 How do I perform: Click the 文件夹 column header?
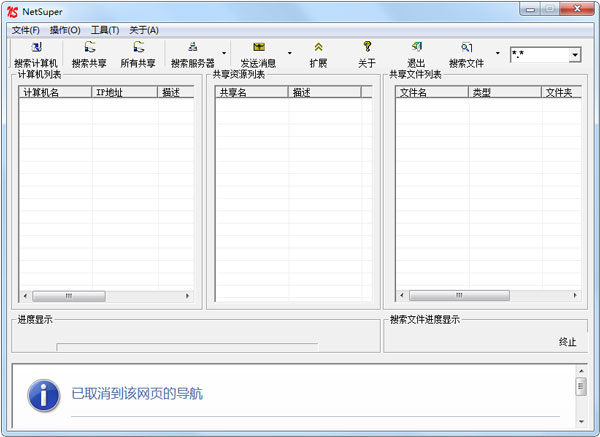click(562, 92)
